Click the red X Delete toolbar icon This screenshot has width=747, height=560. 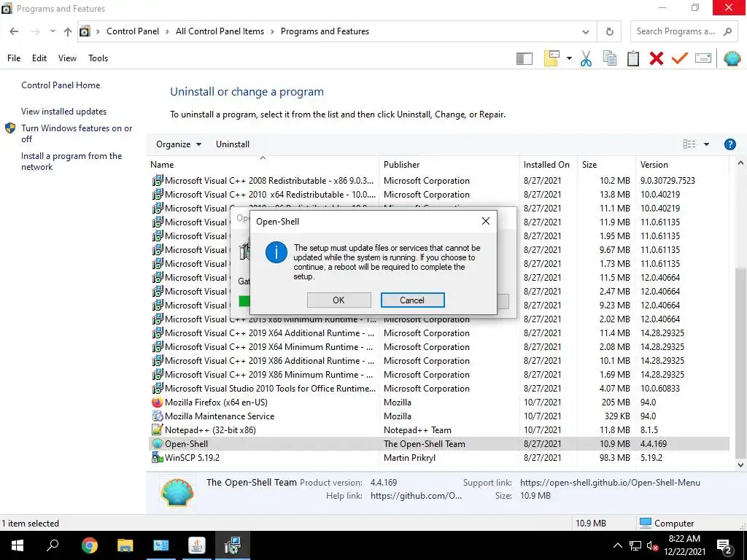pyautogui.click(x=657, y=58)
